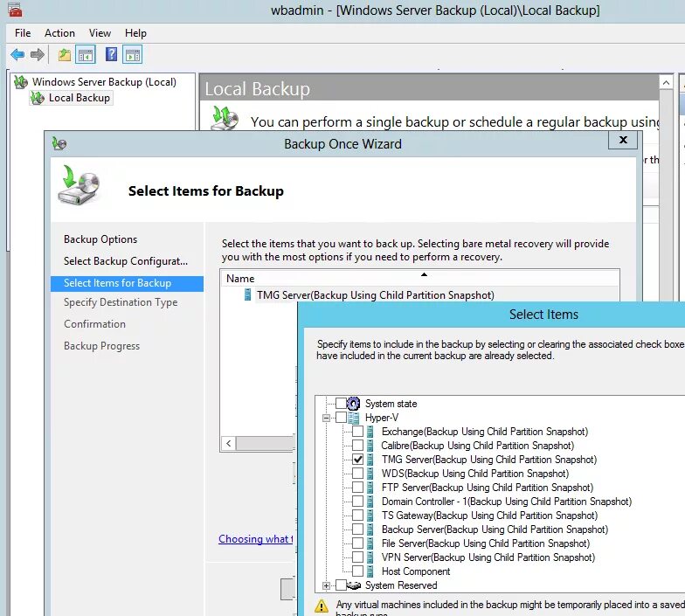Image resolution: width=685 pixels, height=616 pixels.
Task: Check the System Reserved checkbox
Action: [341, 585]
